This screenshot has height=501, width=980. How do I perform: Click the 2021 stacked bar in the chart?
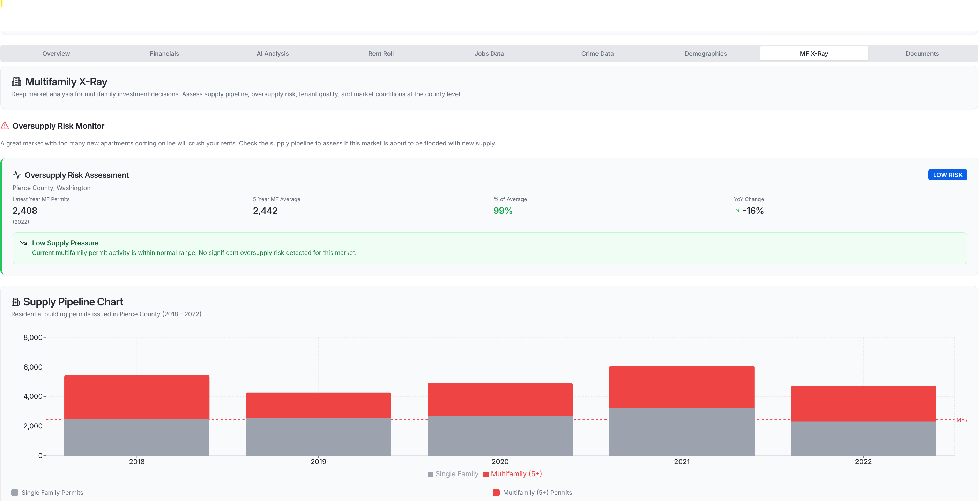[682, 411]
